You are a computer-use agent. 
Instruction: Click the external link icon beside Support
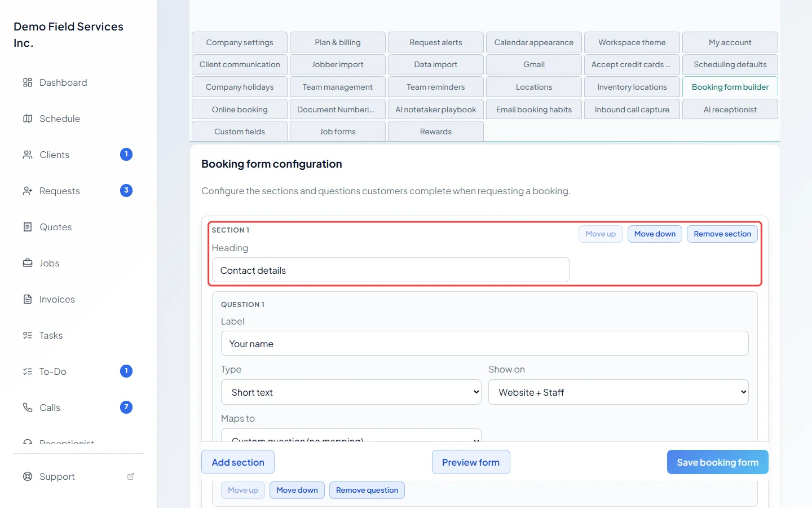click(x=131, y=476)
